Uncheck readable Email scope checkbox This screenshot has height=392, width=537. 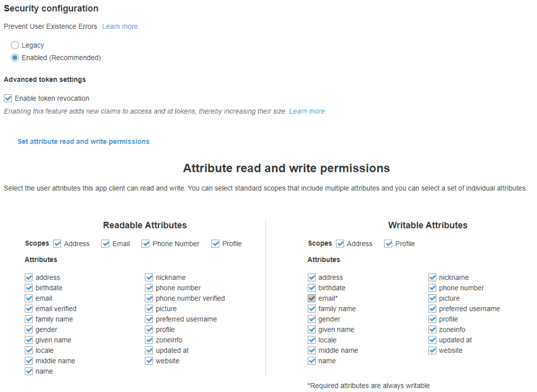click(x=105, y=244)
